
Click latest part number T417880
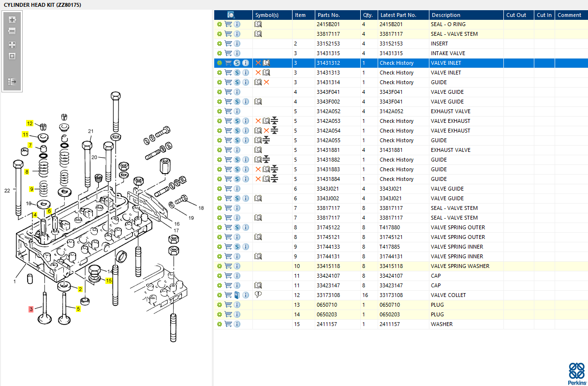point(390,227)
